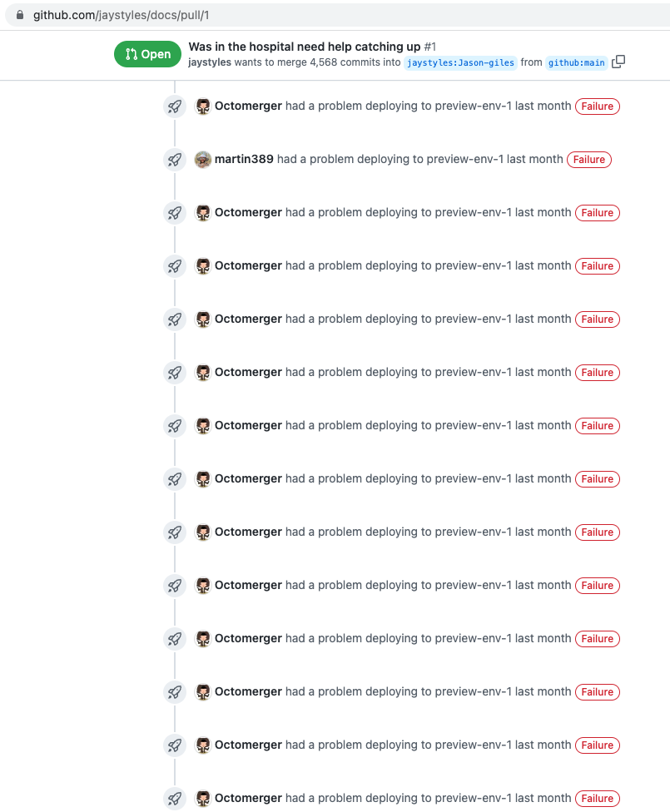Click the bottom-most Failure status badge

(x=598, y=798)
